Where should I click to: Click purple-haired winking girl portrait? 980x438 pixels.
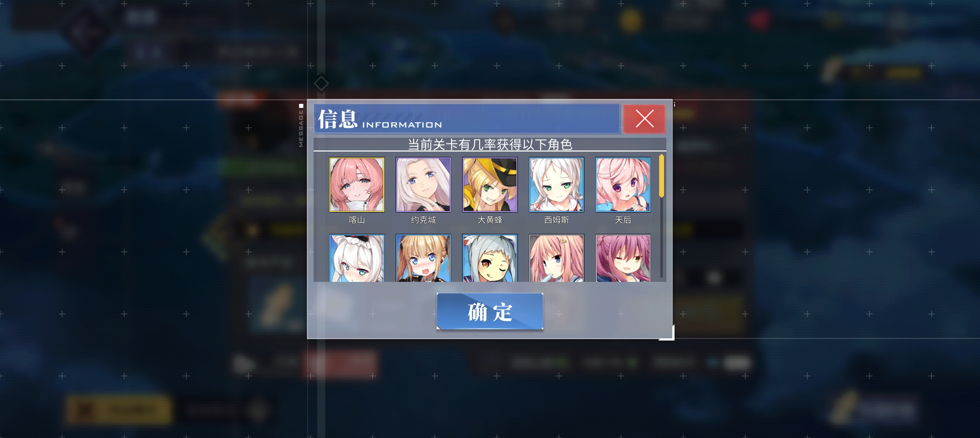623,258
